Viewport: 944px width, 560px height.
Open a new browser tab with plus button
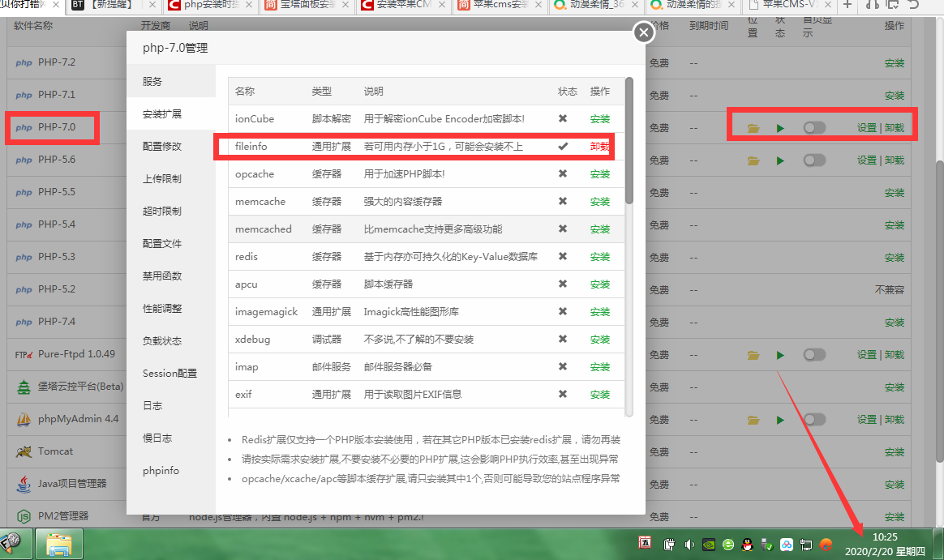tap(847, 5)
